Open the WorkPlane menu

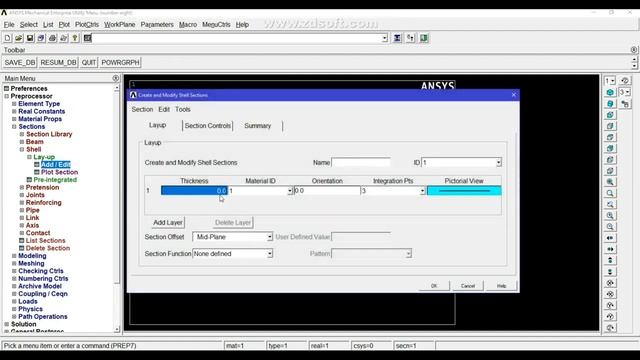[120, 24]
